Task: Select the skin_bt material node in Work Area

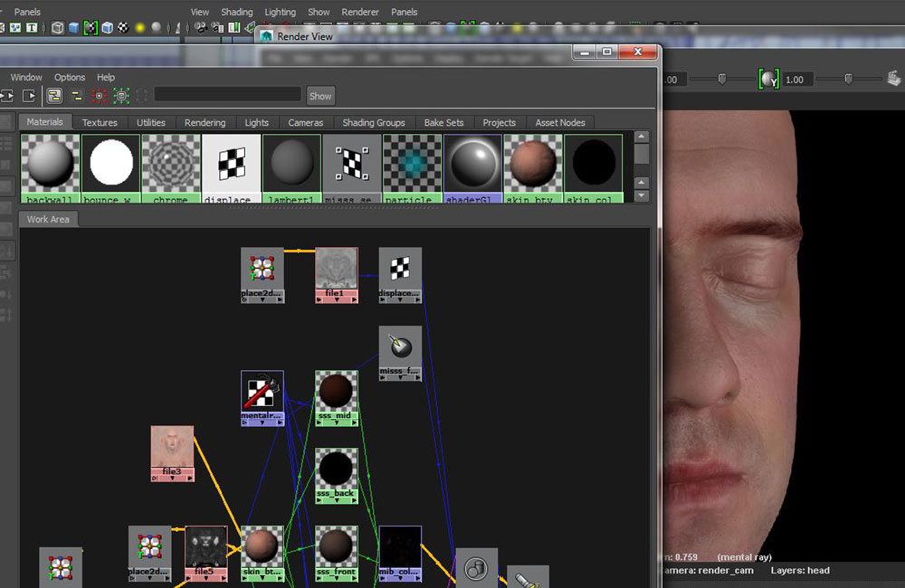Action: [262, 554]
